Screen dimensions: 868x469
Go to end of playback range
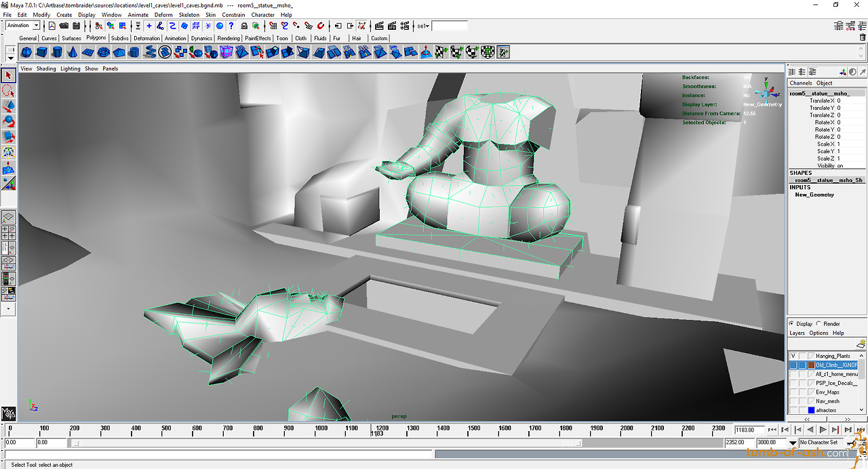(860, 430)
